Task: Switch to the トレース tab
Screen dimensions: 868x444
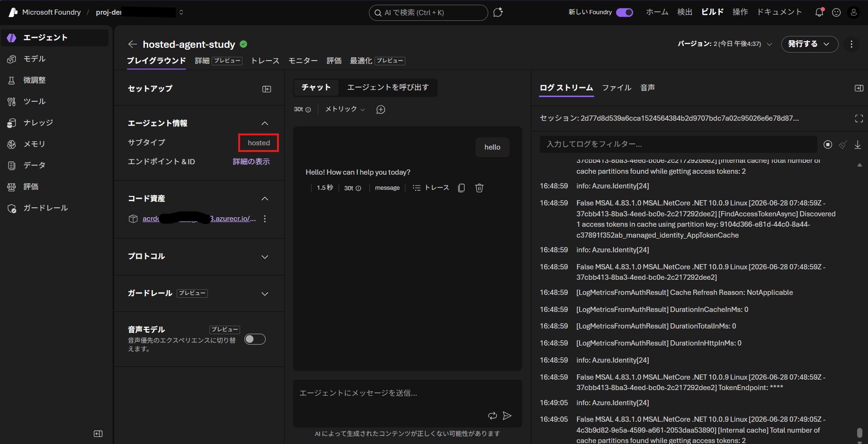Action: tap(265, 61)
